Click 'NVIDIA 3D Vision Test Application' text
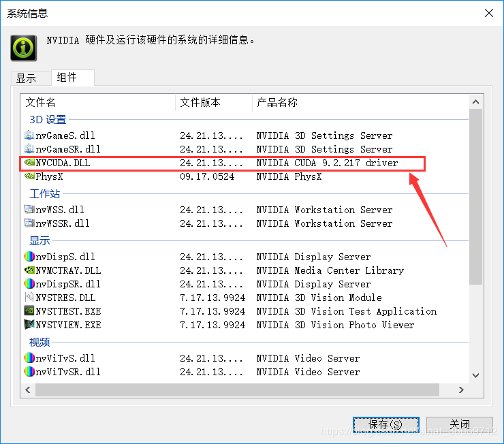 (347, 311)
